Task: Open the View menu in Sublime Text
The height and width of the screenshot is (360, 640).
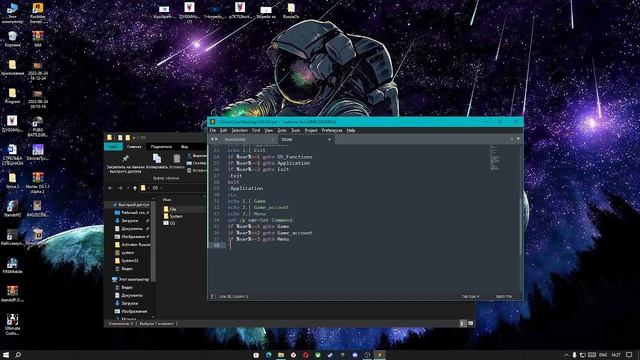Action: click(269, 131)
